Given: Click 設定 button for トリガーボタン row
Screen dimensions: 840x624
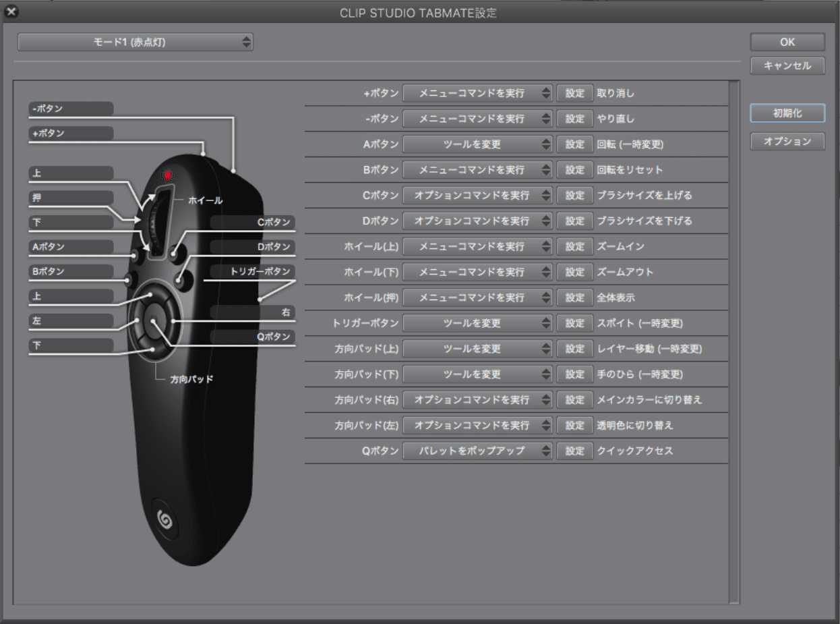Looking at the screenshot, I should [574, 324].
